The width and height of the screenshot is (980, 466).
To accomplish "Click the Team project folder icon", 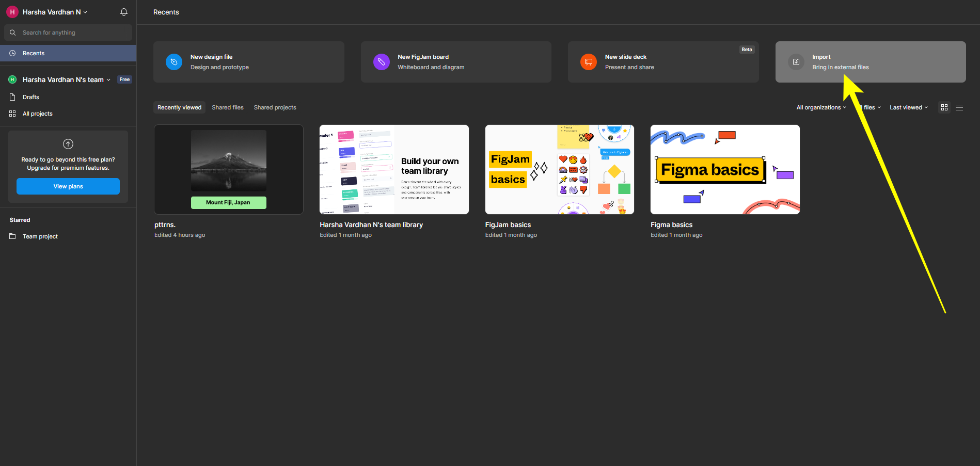I will point(12,236).
